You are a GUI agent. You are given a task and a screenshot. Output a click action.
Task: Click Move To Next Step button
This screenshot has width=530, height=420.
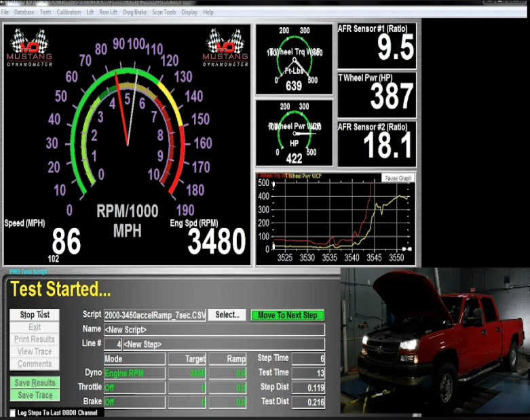point(287,315)
